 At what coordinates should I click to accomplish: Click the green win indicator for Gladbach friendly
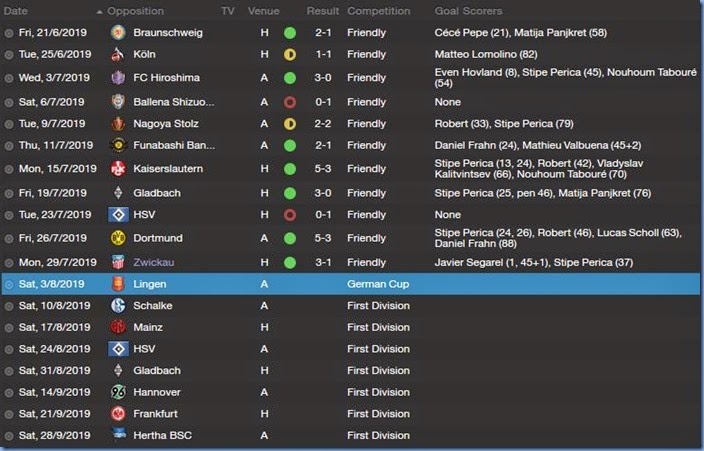(x=290, y=192)
